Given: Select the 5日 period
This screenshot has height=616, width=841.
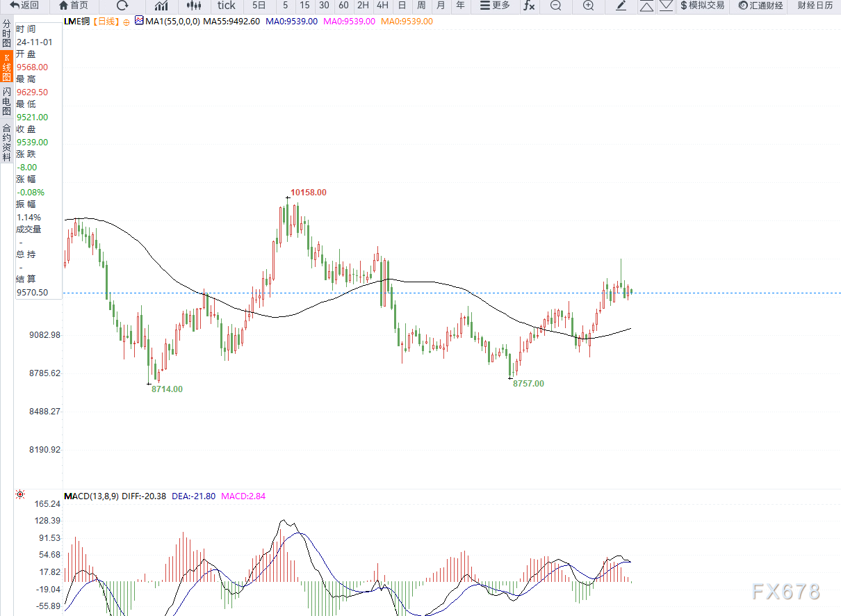Looking at the screenshot, I should (259, 6).
